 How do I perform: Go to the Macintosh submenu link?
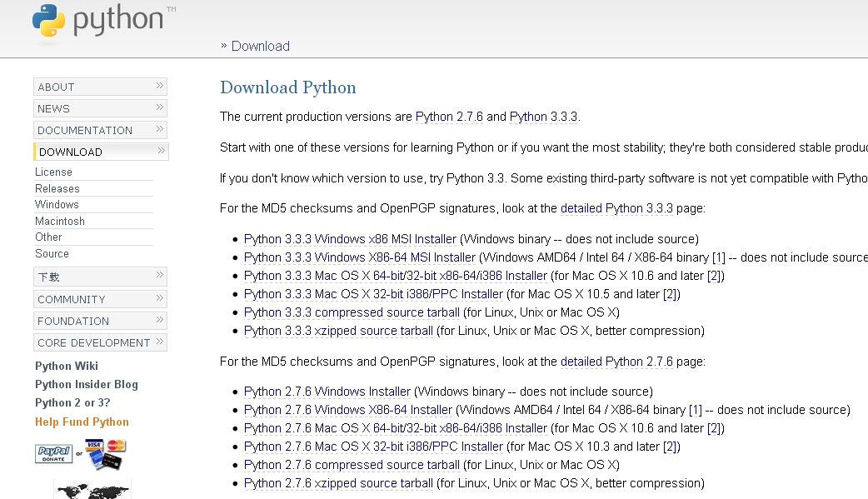pyautogui.click(x=60, y=221)
